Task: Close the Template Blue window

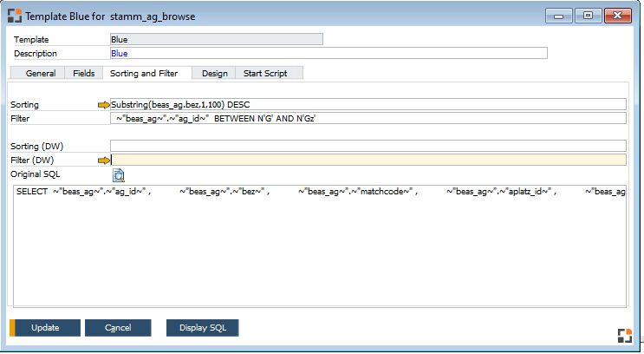Action: [x=617, y=15]
